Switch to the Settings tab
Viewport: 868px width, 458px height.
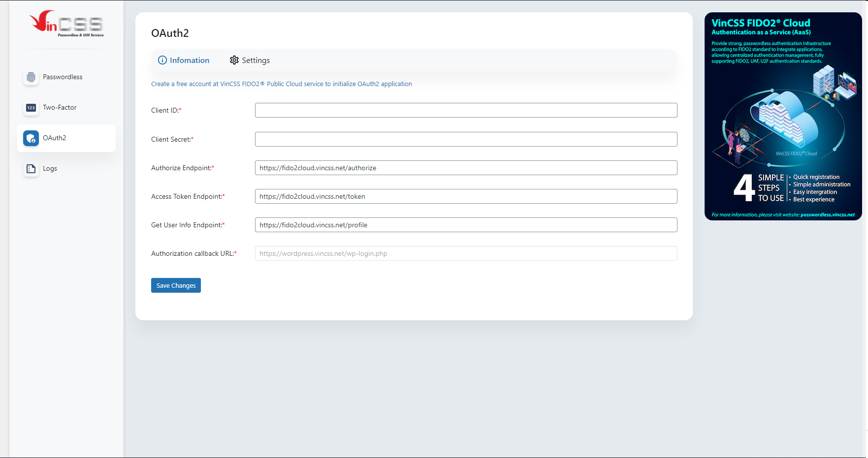256,60
